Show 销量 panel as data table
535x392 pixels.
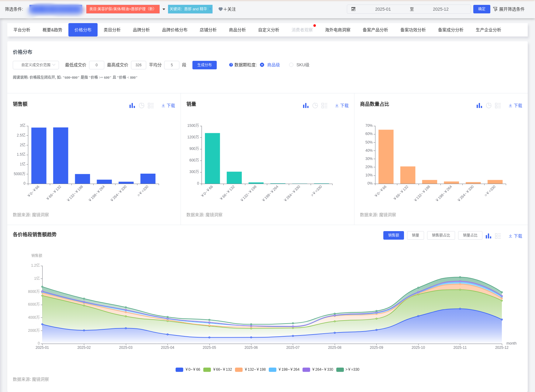pyautogui.click(x=324, y=106)
